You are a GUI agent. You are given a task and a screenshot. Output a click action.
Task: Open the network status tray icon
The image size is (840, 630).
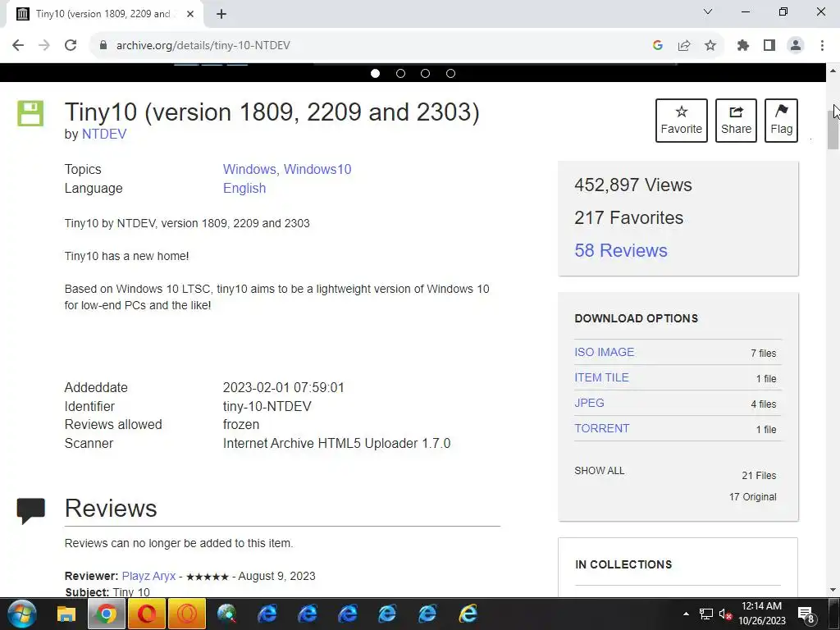pos(706,614)
